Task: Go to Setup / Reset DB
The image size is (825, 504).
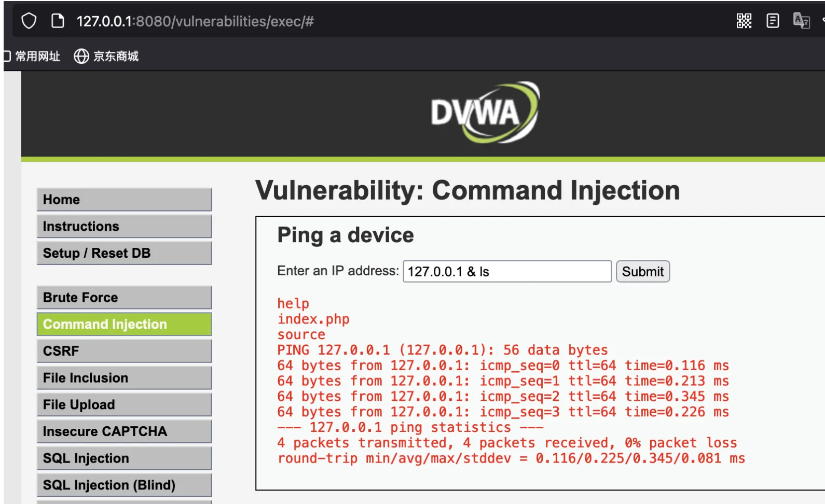Action: pos(125,253)
